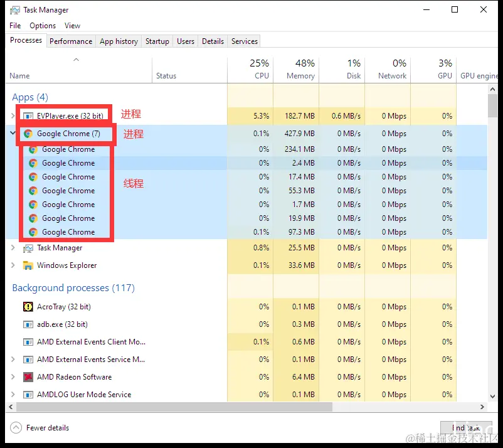The image size is (503, 448).
Task: Click Chrome icon of the 97.3 MB child
Action: click(x=33, y=232)
